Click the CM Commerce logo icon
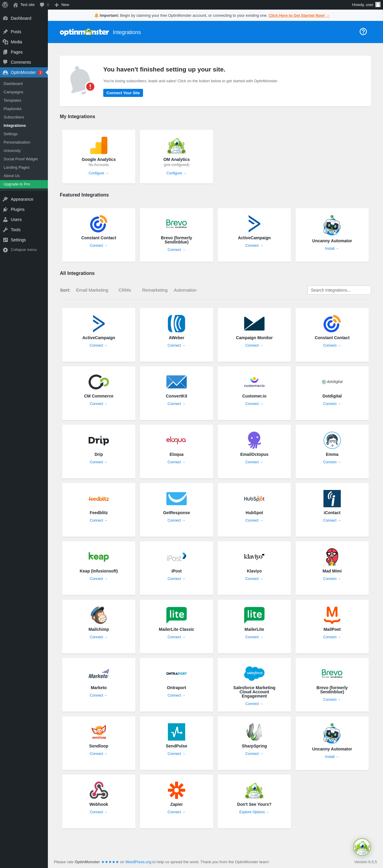This screenshot has height=868, width=383. pos(99,382)
